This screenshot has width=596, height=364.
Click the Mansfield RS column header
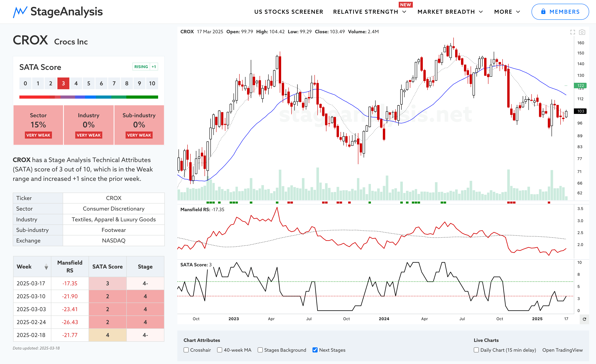click(x=70, y=267)
